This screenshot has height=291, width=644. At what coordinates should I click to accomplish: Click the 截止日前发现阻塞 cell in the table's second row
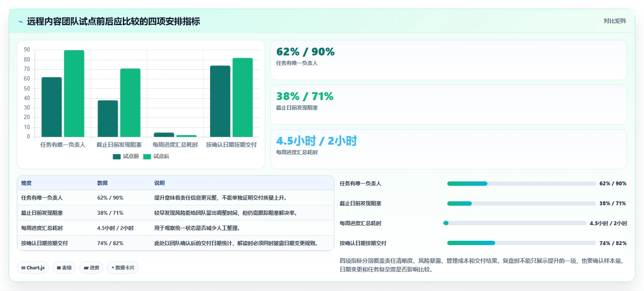click(42, 213)
